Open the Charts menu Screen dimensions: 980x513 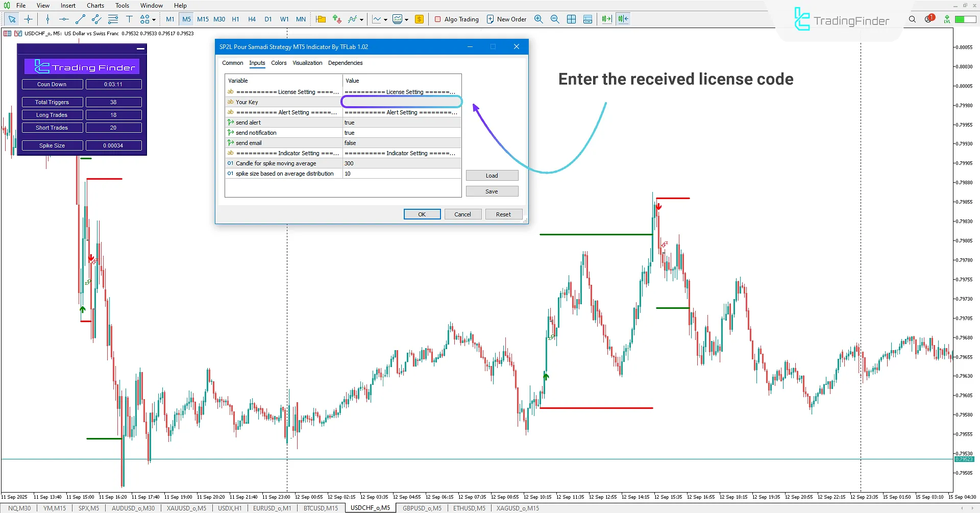(95, 5)
